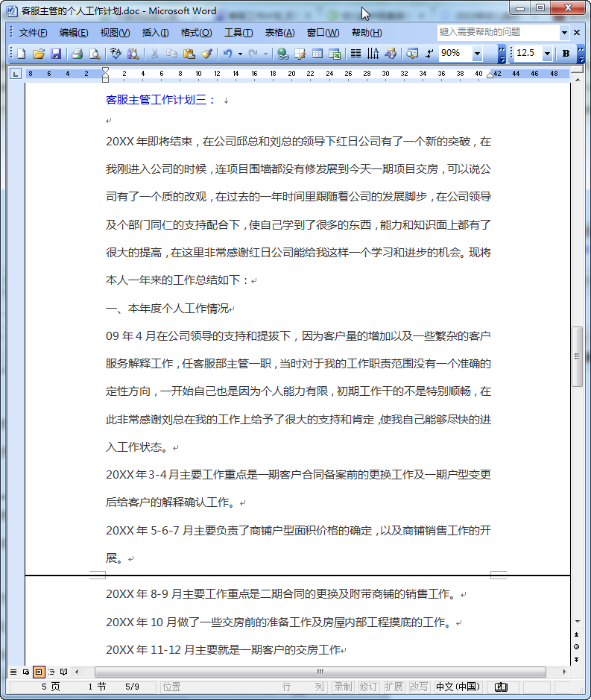The image size is (591, 700).
Task: Open the 格式(O) menu
Action: [x=196, y=33]
